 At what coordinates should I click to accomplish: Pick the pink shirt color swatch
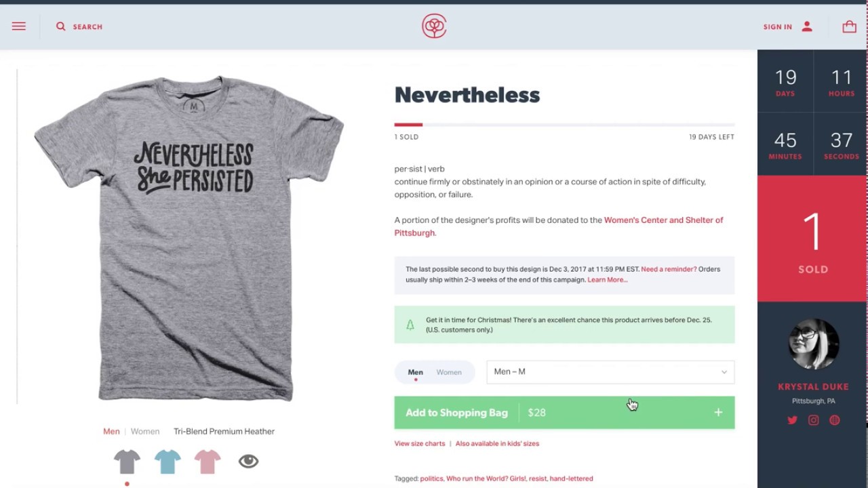208,462
